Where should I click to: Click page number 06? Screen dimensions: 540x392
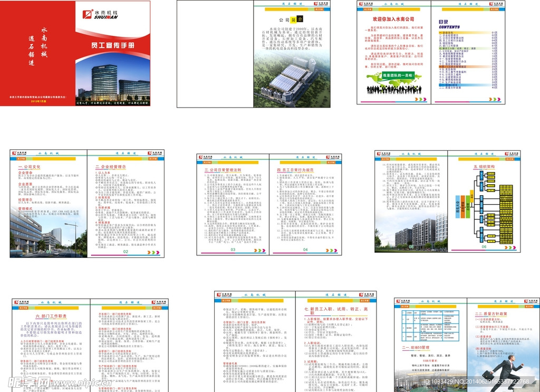click(484, 247)
